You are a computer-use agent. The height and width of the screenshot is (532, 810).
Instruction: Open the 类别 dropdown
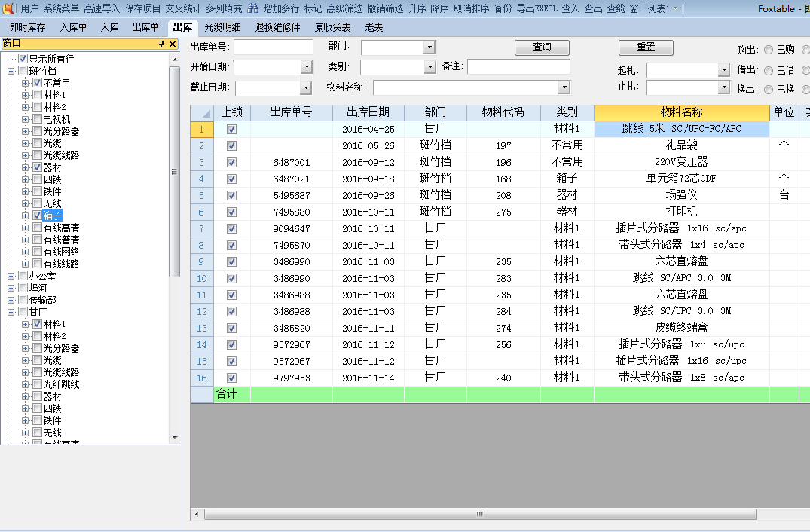point(429,66)
